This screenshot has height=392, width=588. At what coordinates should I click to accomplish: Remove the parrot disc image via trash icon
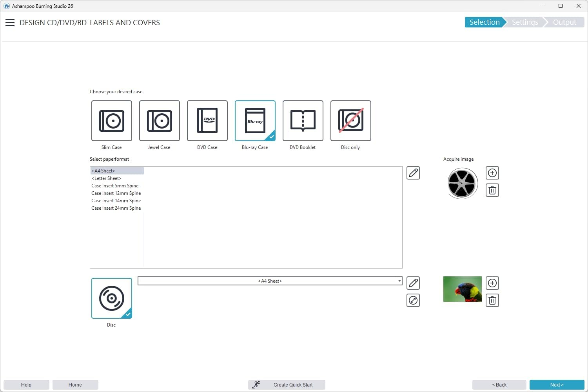492,300
